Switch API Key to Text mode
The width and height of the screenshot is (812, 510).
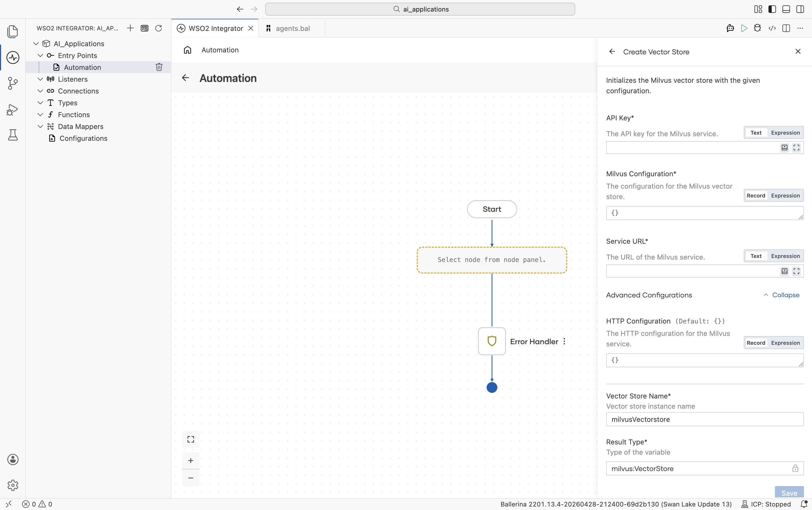coord(756,132)
